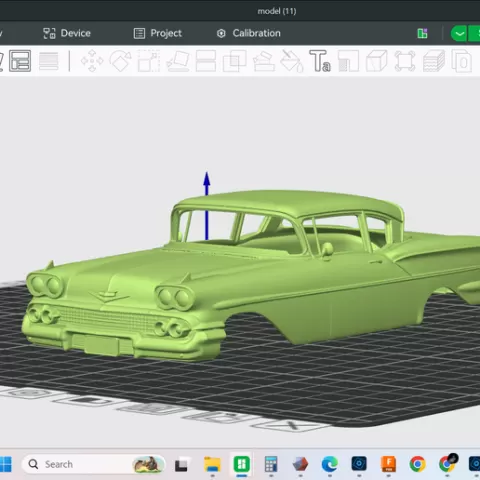Image resolution: width=480 pixels, height=480 pixels.
Task: Click the layered stack with wavy edge icon
Action: tap(434, 61)
